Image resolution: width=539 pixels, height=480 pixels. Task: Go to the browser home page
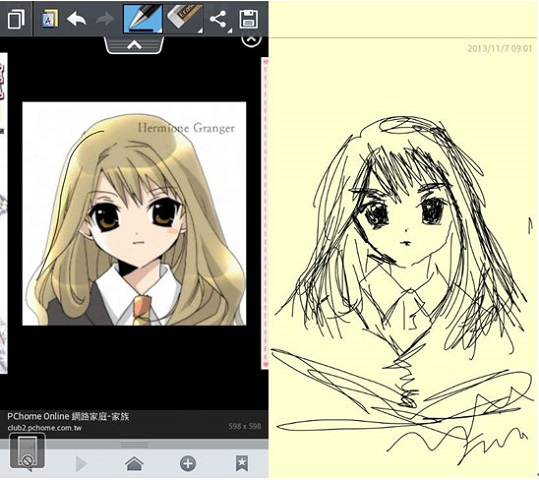134,463
